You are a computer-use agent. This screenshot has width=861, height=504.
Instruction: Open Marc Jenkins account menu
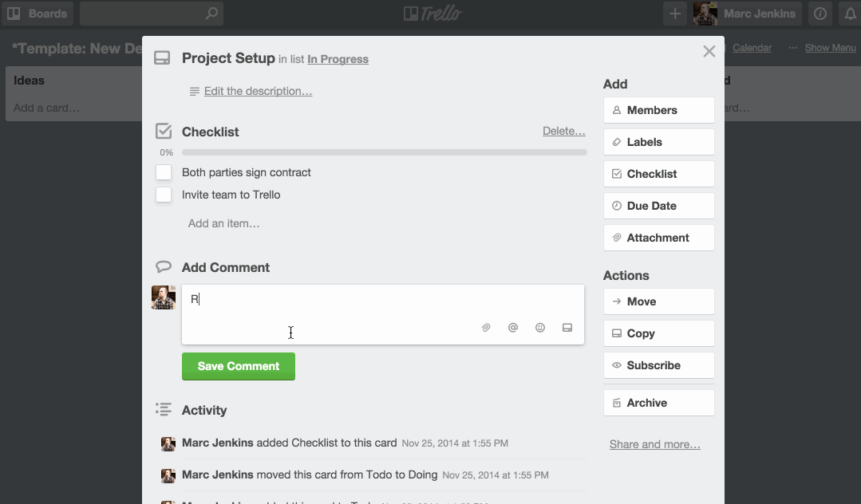click(748, 14)
